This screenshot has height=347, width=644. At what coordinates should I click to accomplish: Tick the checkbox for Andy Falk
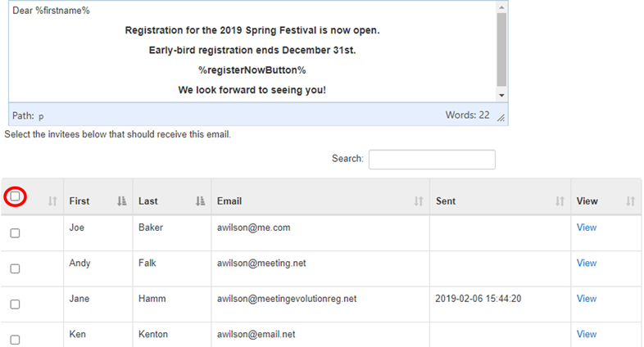pyautogui.click(x=15, y=269)
